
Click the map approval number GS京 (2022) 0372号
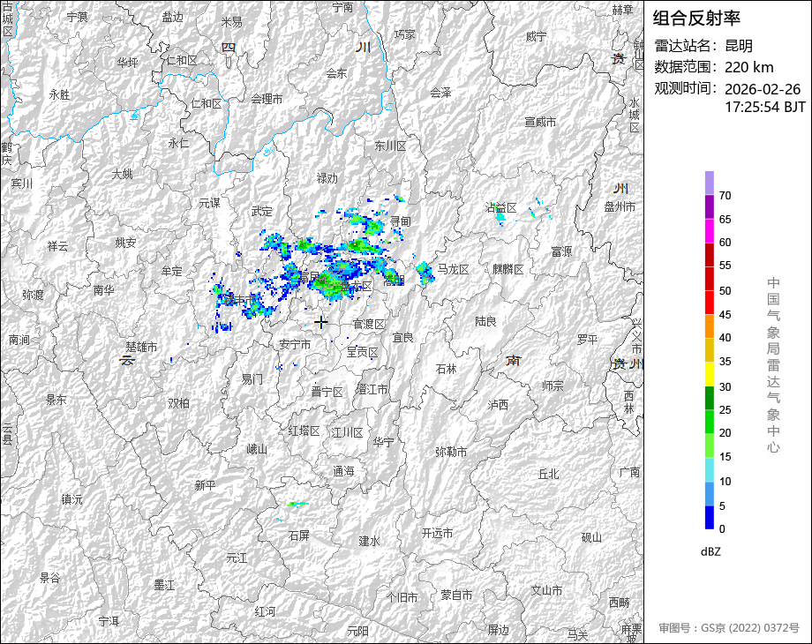click(x=728, y=628)
